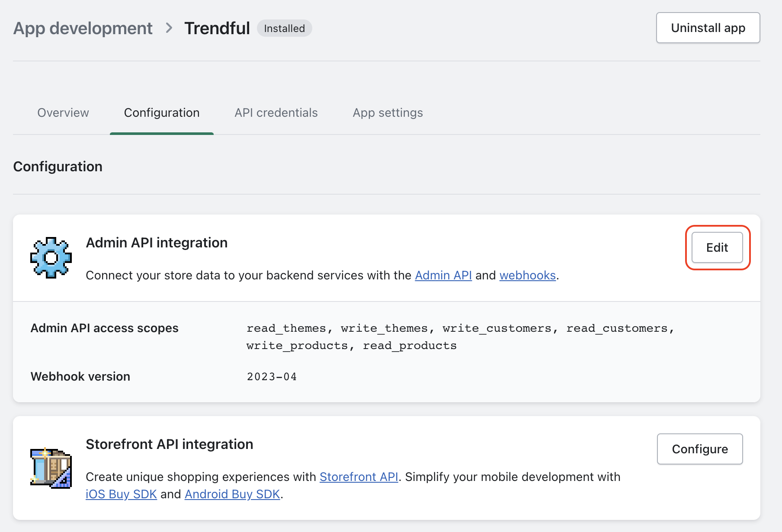Follow the Storefront API link
782x532 pixels.
pos(359,477)
